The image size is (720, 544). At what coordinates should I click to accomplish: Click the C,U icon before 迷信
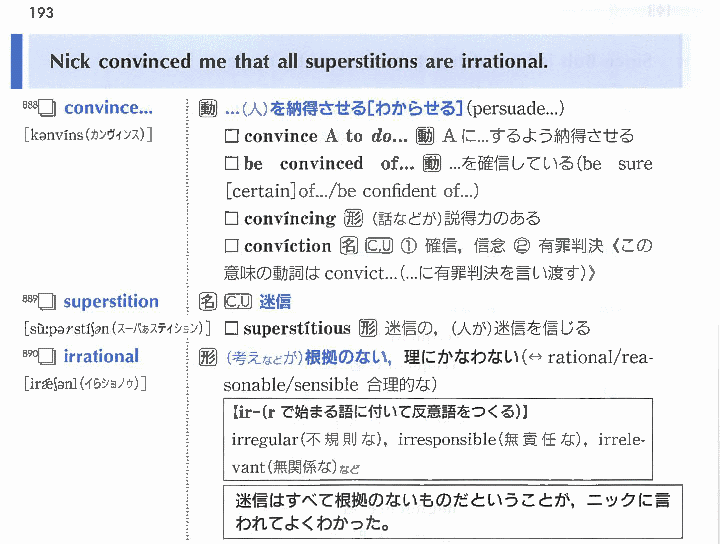[238, 301]
